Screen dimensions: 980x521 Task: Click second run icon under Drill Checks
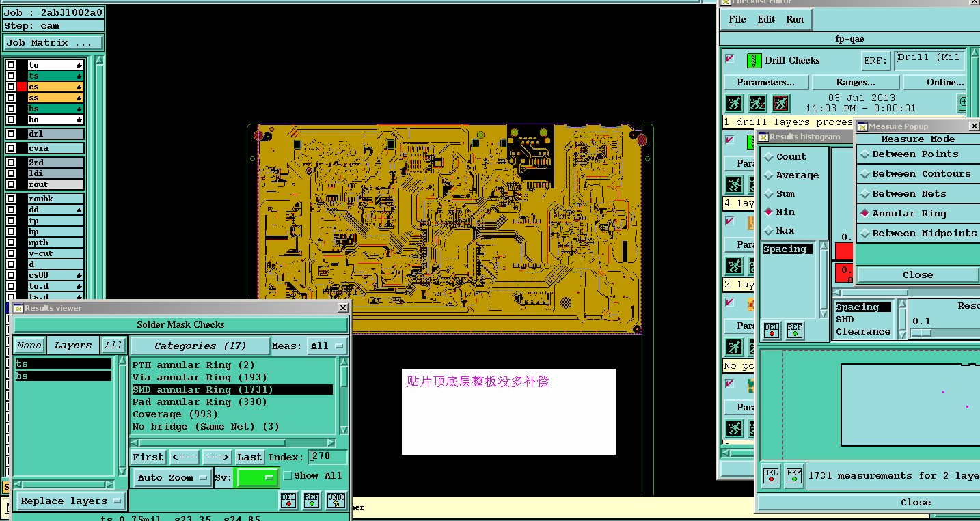pyautogui.click(x=757, y=103)
